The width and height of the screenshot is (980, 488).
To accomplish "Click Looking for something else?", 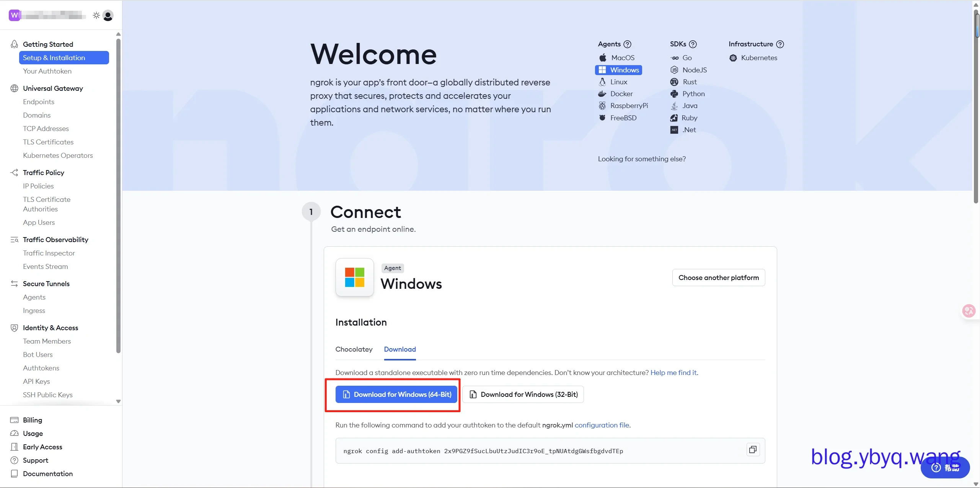I will 642,159.
